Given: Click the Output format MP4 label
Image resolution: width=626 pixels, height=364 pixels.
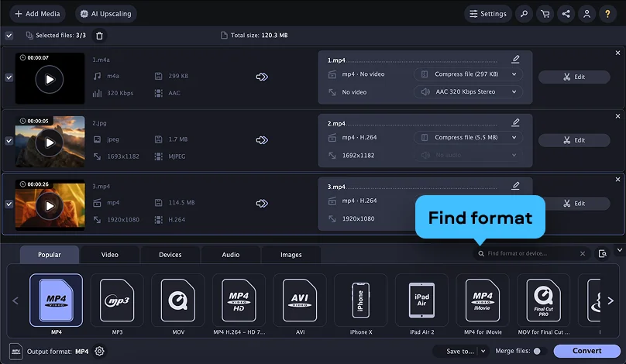Looking at the screenshot, I should click(x=57, y=352).
